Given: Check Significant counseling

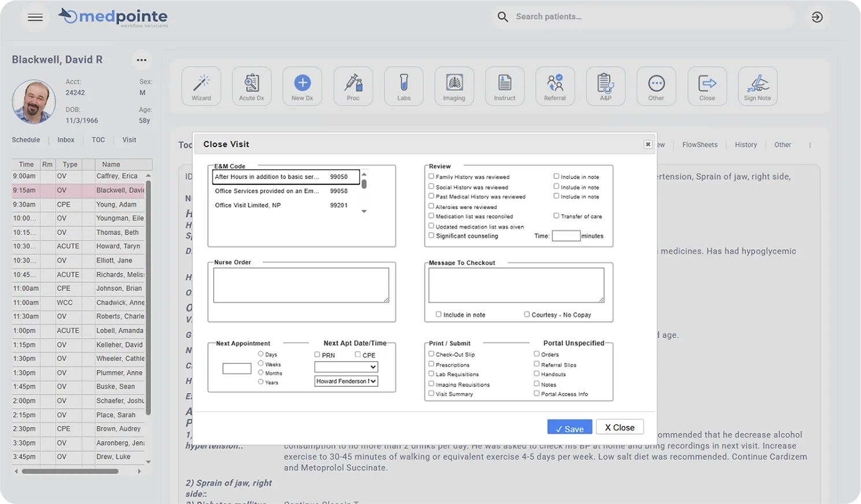Looking at the screenshot, I should [431, 236].
